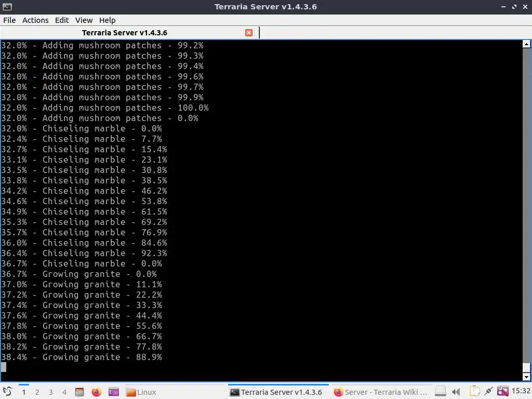Open the File menu
Viewport: 532px width, 399px height.
pyautogui.click(x=9, y=20)
